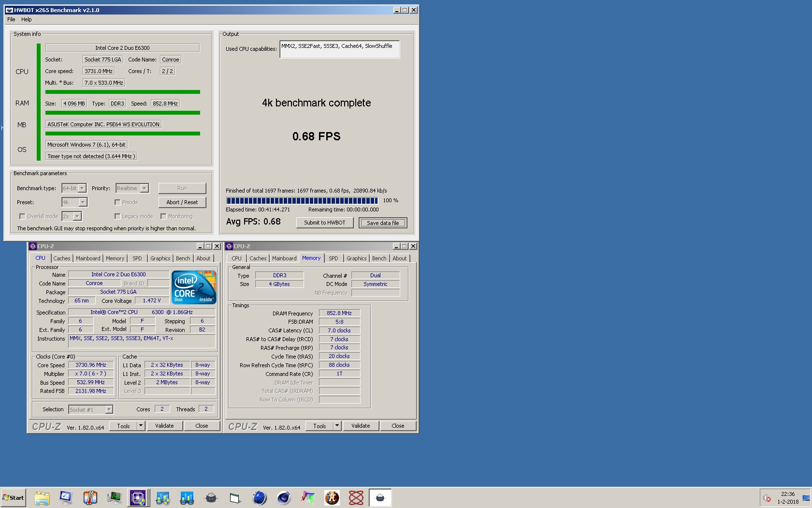Screen dimensions: 812x508
Task: Toggle the Overkill mode checkbox
Action: click(x=22, y=216)
